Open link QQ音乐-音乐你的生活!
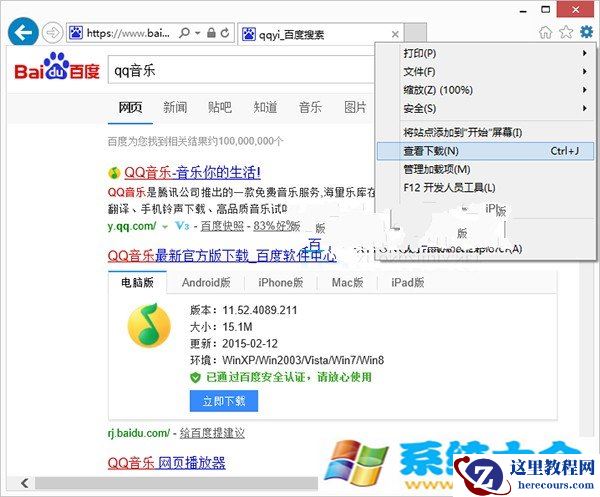 [192, 173]
